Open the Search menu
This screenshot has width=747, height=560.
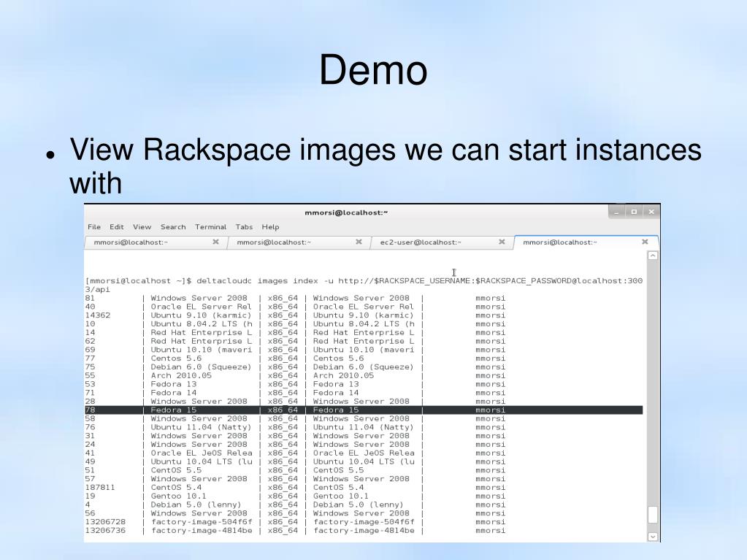[173, 227]
